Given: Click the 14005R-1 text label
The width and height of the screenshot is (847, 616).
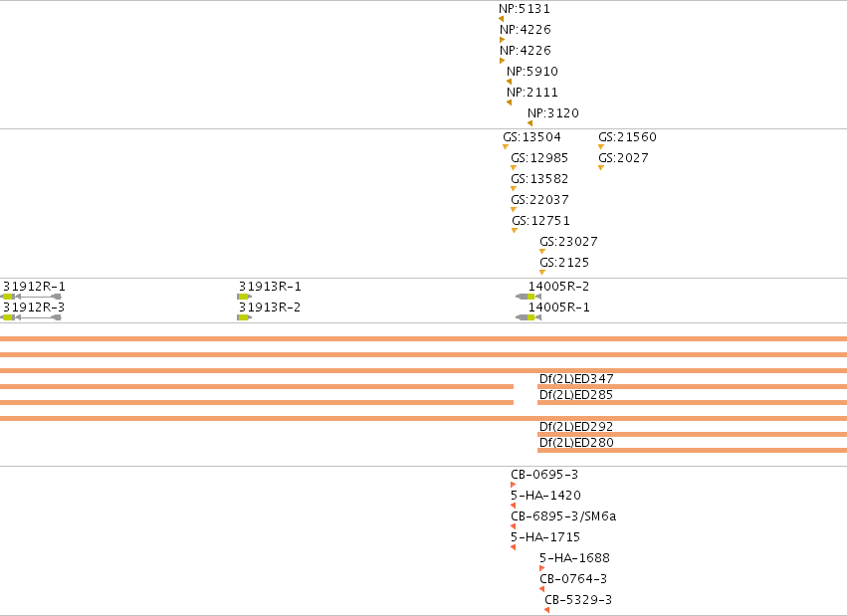Looking at the screenshot, I should point(559,308).
